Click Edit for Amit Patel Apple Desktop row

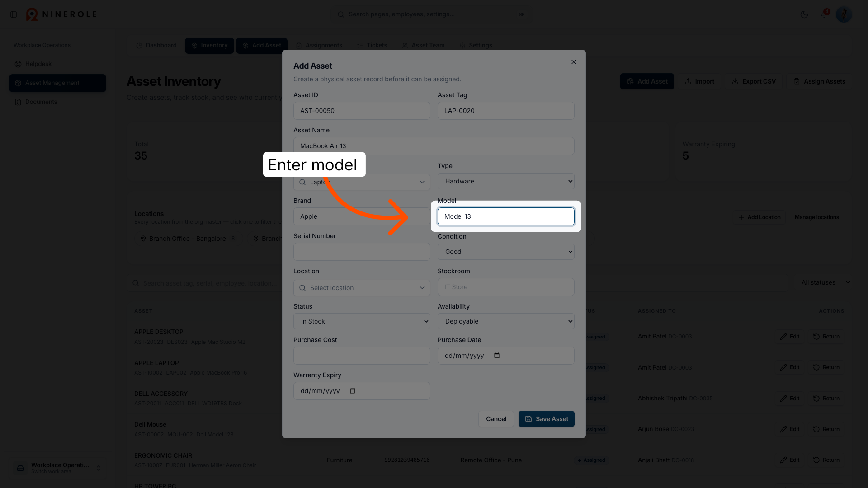(790, 337)
